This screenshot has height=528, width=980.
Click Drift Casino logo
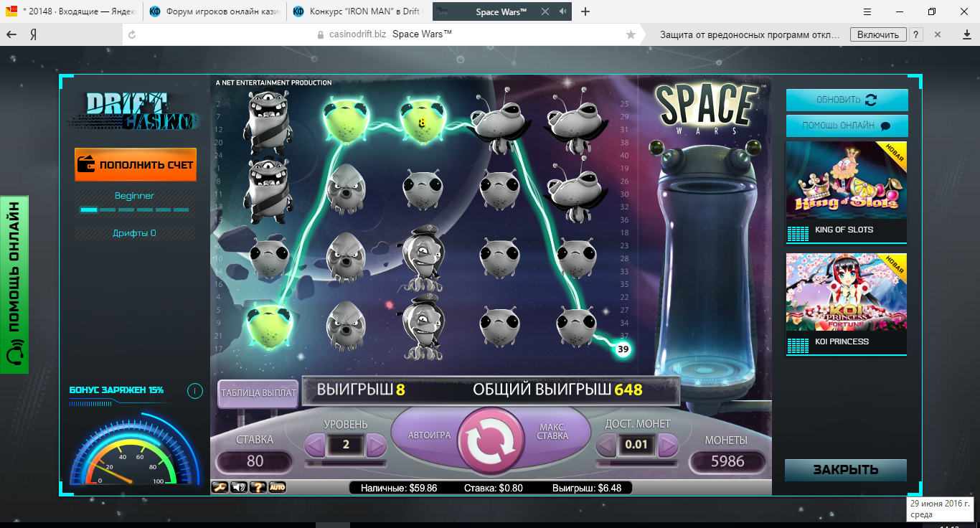pyautogui.click(x=135, y=111)
